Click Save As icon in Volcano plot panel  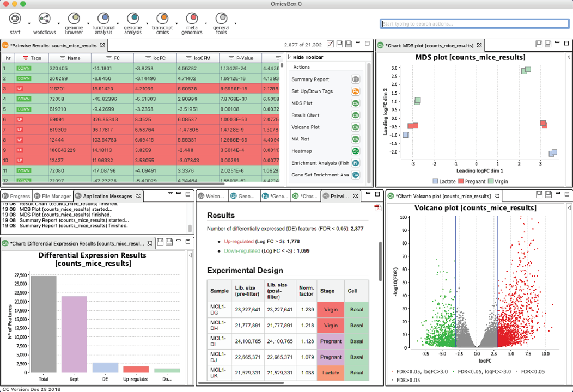coord(548,195)
